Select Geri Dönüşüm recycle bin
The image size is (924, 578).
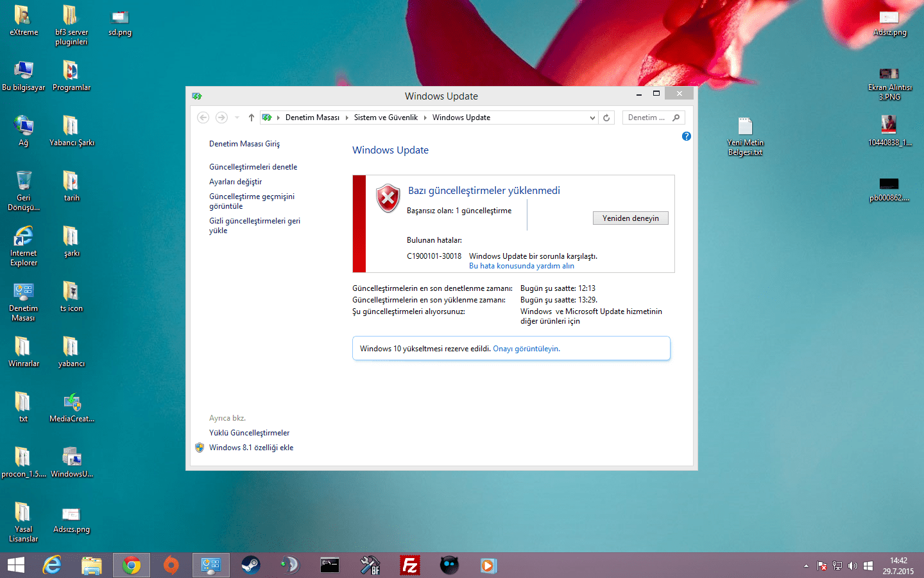24,191
